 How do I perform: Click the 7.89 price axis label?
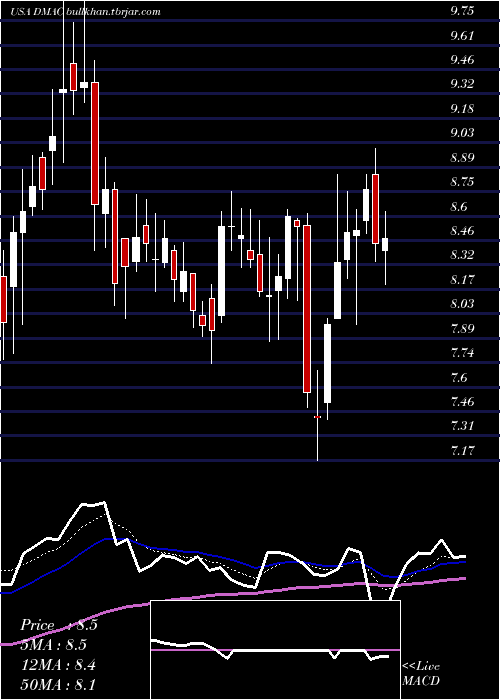tap(462, 329)
